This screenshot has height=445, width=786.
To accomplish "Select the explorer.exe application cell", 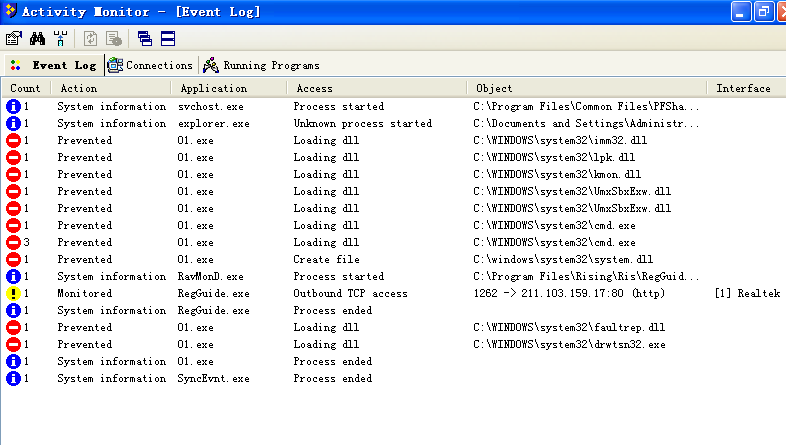I will pyautogui.click(x=214, y=123).
